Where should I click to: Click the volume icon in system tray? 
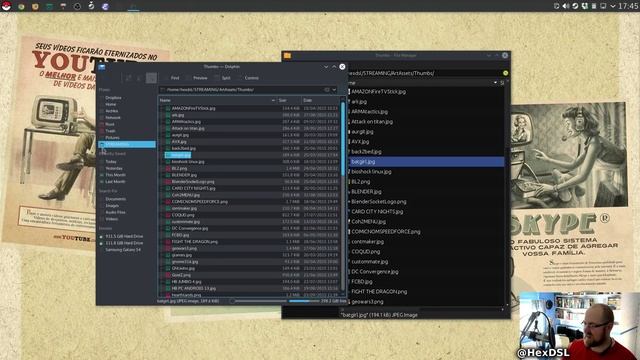click(x=566, y=6)
